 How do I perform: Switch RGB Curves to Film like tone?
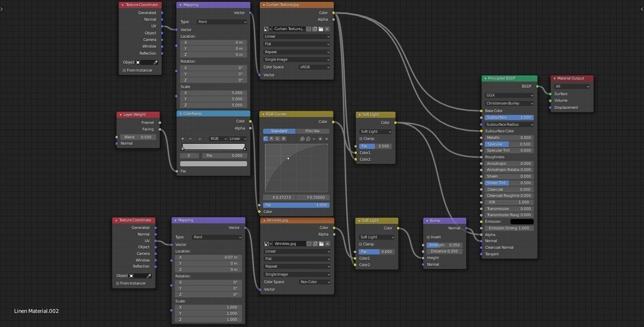pyautogui.click(x=313, y=131)
